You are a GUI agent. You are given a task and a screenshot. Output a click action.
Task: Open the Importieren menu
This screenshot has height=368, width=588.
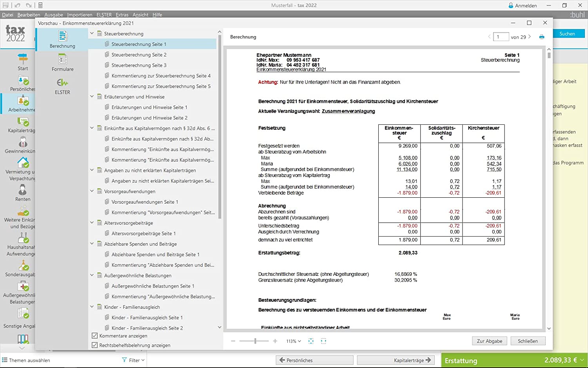[80, 15]
